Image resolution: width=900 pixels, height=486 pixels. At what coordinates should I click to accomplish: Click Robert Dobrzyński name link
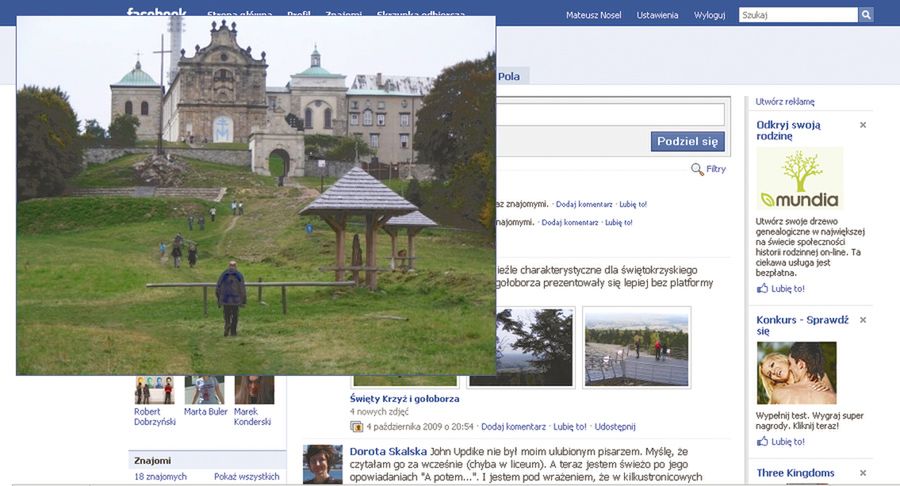click(155, 417)
